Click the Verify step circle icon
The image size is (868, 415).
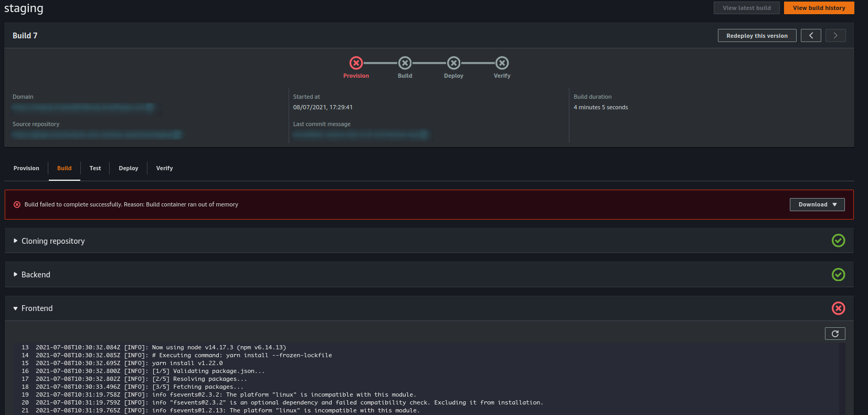tap(502, 63)
